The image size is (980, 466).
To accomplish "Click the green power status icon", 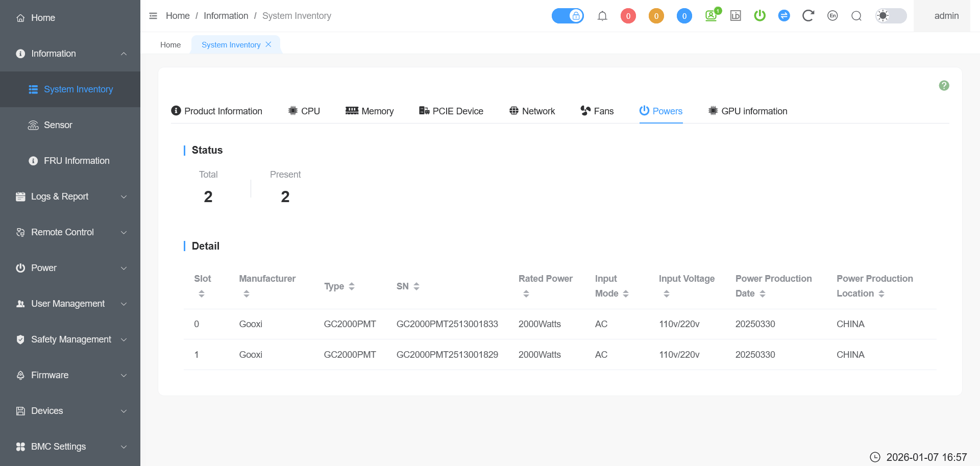I will pos(759,16).
